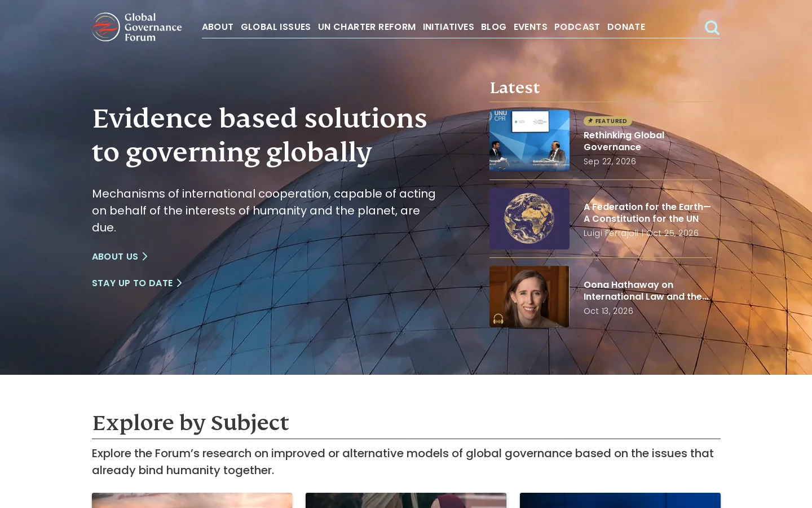
Task: Click the Featured badge
Action: (608, 121)
